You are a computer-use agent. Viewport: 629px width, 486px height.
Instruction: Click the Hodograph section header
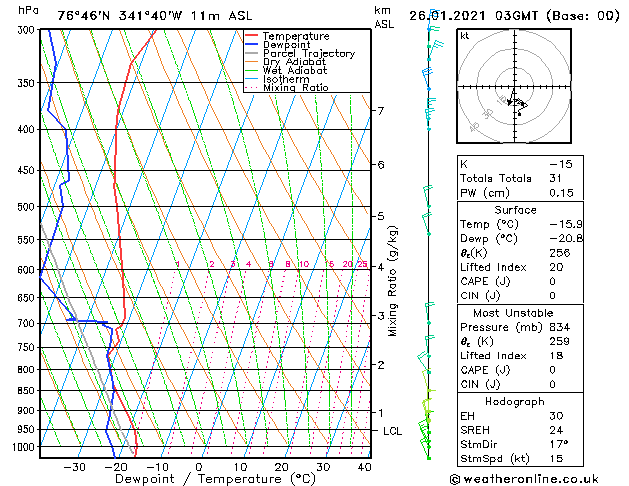[515, 401]
